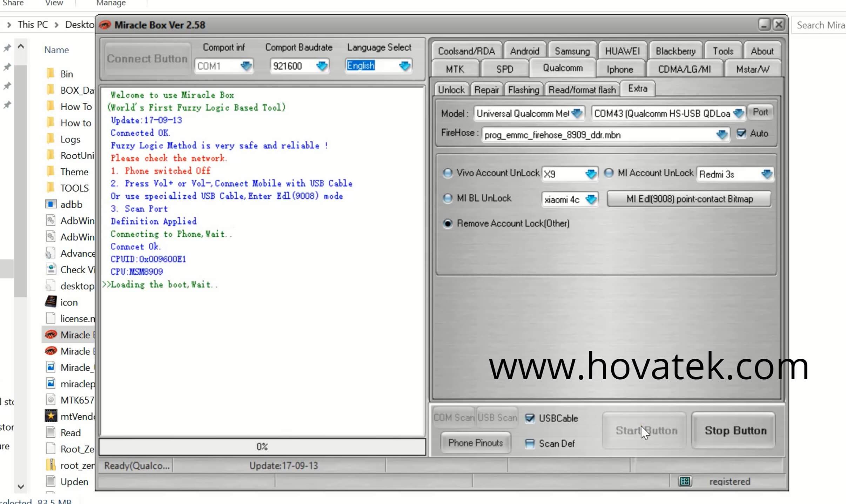The width and height of the screenshot is (846, 504).
Task: Select Vivo Account UnLock radio button
Action: coord(448,173)
